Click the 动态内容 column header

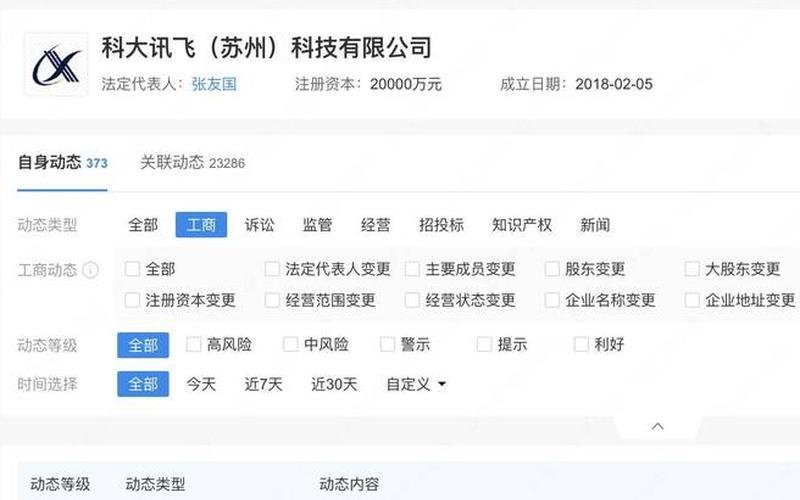pyautogui.click(x=349, y=484)
